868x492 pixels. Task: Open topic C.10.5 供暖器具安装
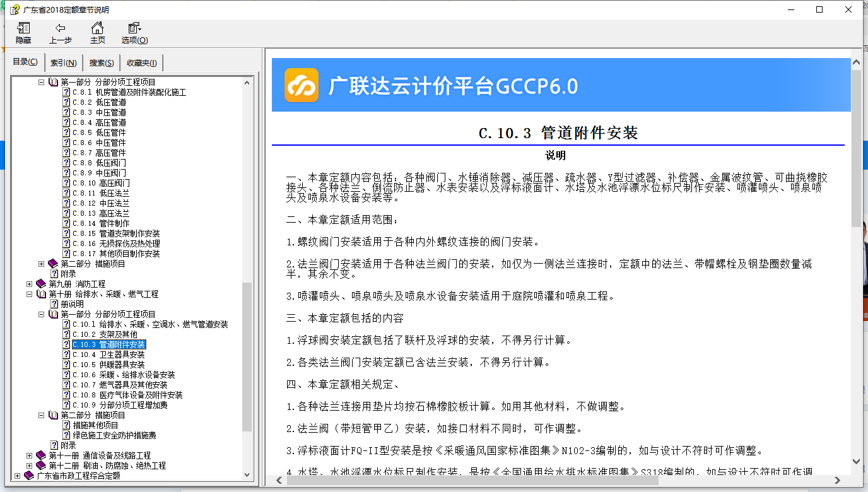(x=108, y=365)
